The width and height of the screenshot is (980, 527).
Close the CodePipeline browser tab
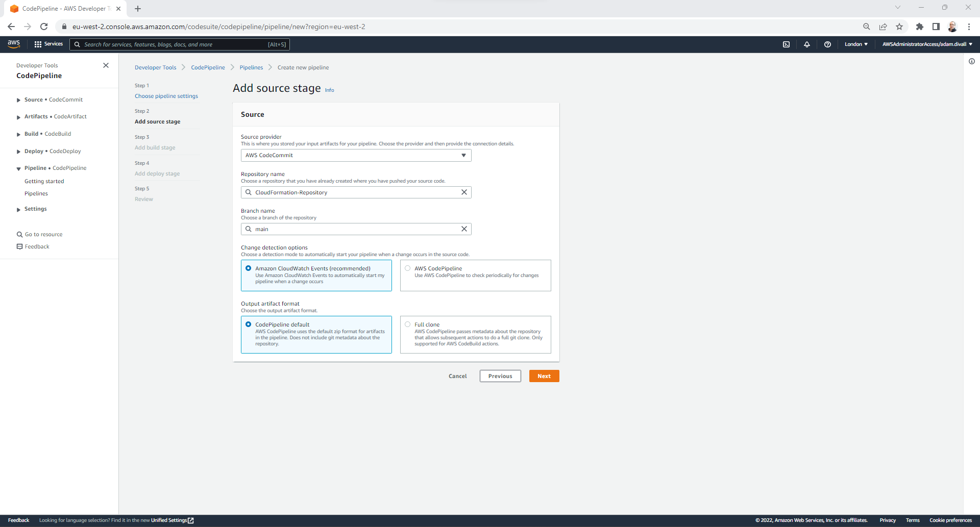[x=118, y=9]
